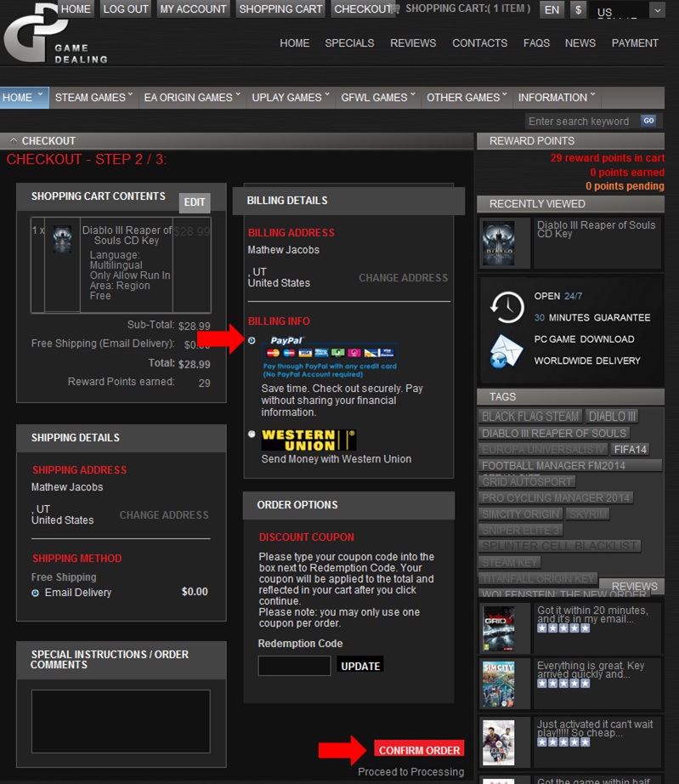Click Checkout in top bar
Screen dimensions: 679x784
click(363, 9)
